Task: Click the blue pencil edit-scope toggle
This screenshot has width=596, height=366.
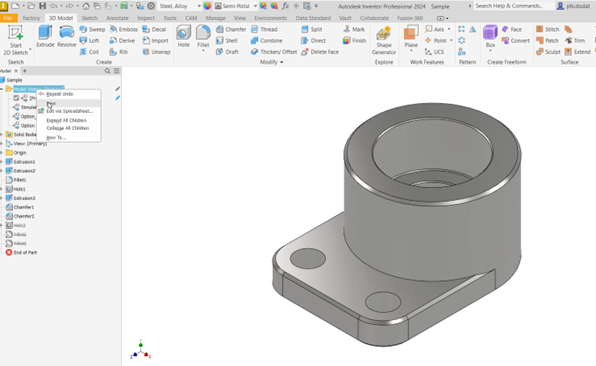Action: pyautogui.click(x=117, y=98)
